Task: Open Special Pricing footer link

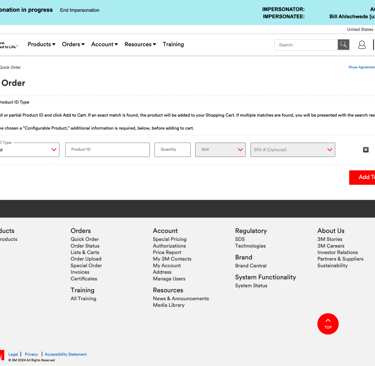Action: pos(170,239)
